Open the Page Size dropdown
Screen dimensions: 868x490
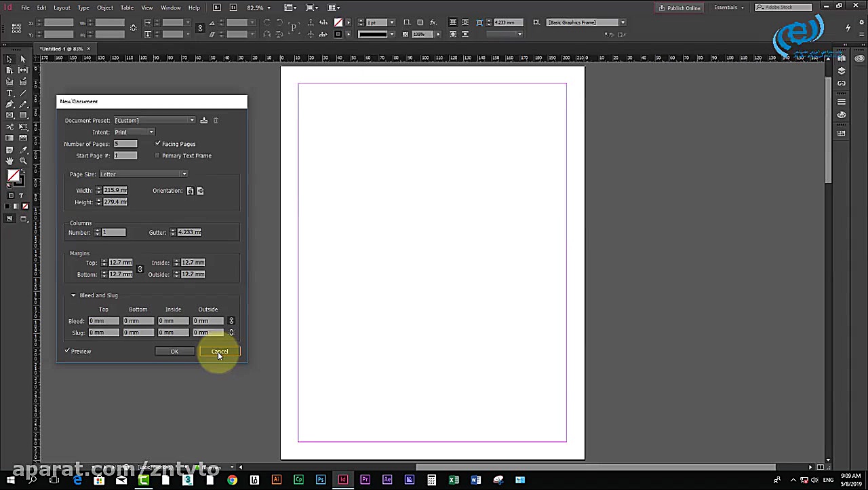tap(143, 174)
